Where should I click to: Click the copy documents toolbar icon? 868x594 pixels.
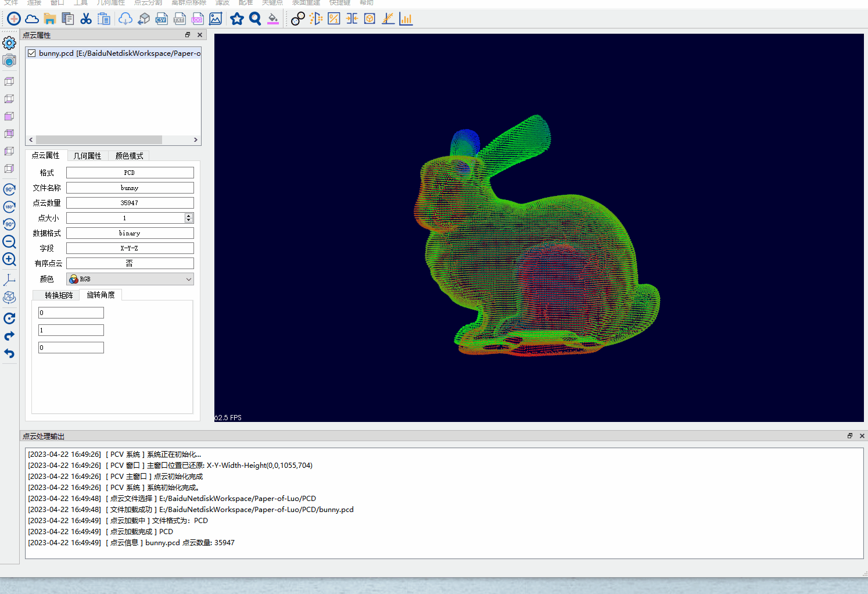[68, 19]
